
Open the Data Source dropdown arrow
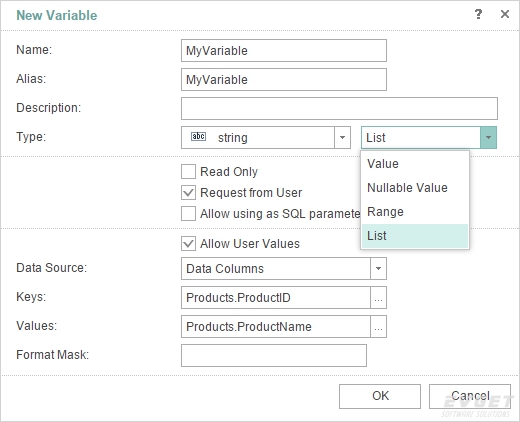(x=378, y=268)
